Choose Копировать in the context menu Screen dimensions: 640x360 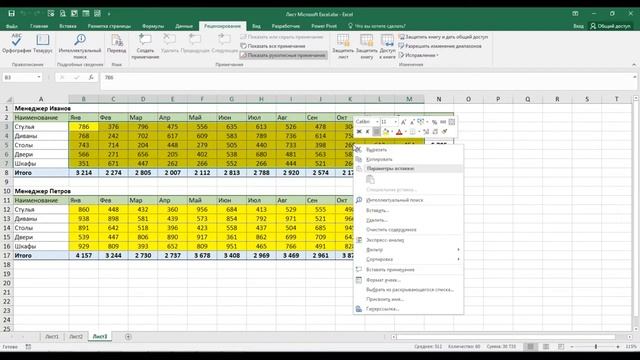[408, 159]
